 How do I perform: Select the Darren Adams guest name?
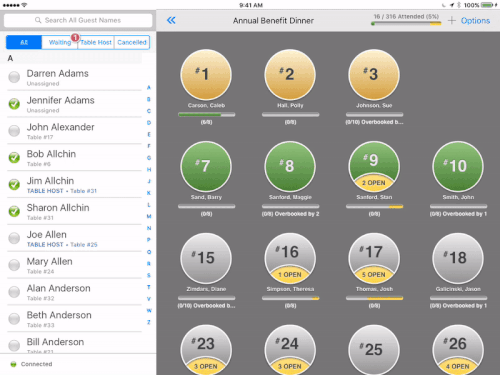[x=58, y=73]
